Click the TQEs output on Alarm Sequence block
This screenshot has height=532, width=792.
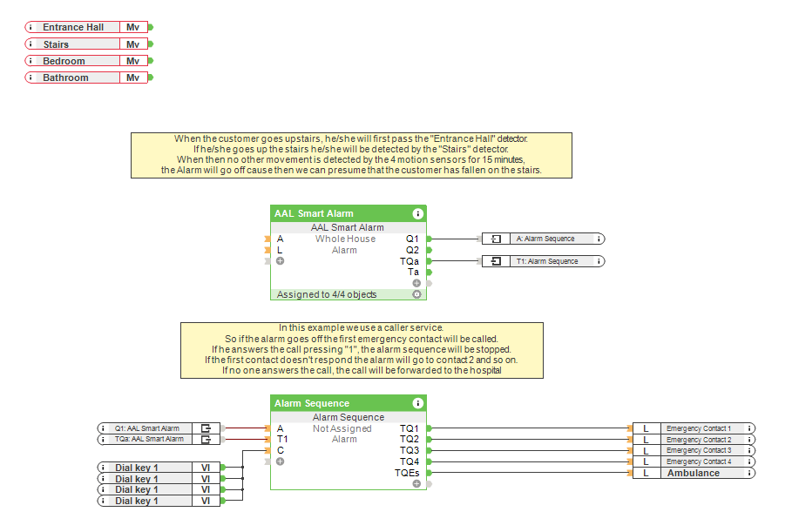tap(430, 473)
